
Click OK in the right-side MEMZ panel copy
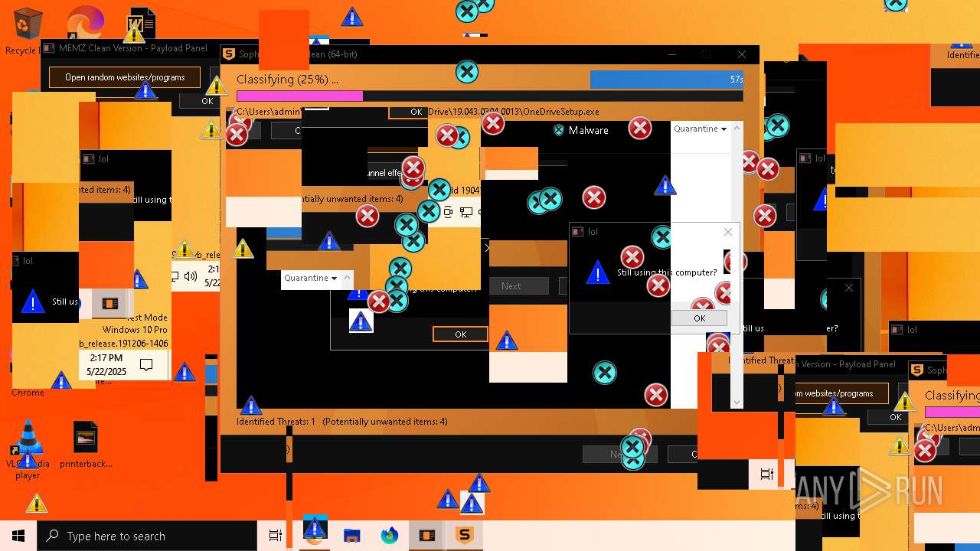pyautogui.click(x=895, y=417)
